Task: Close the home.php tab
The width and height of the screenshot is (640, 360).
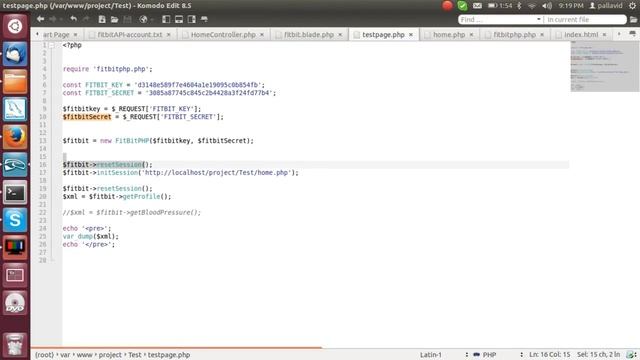Action: (471, 35)
